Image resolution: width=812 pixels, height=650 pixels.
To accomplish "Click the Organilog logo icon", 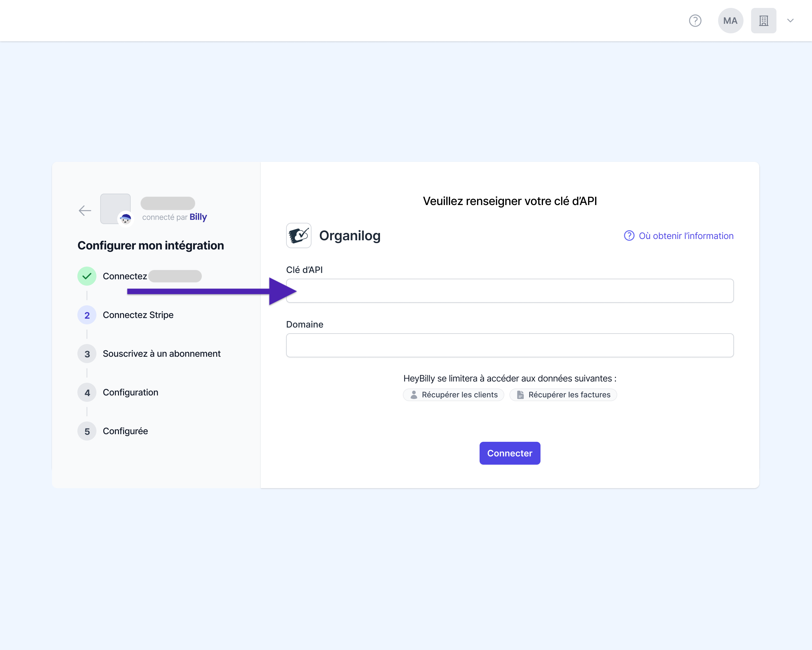I will click(x=299, y=235).
